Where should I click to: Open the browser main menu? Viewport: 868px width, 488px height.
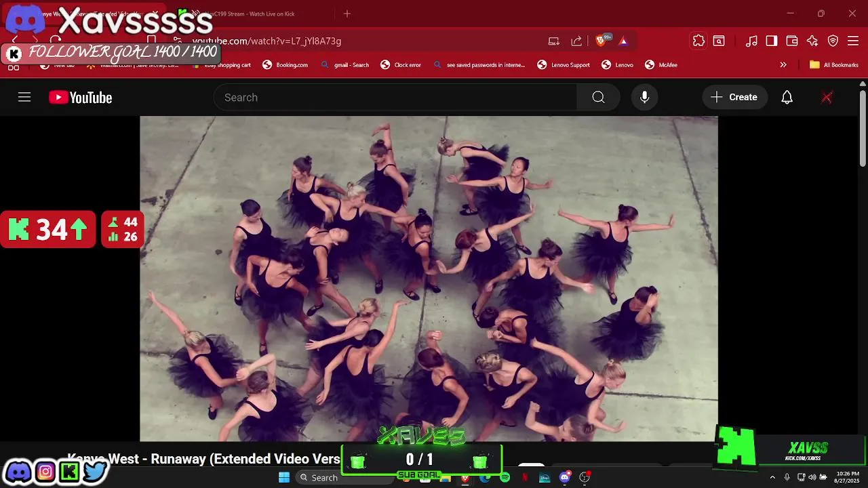(853, 41)
